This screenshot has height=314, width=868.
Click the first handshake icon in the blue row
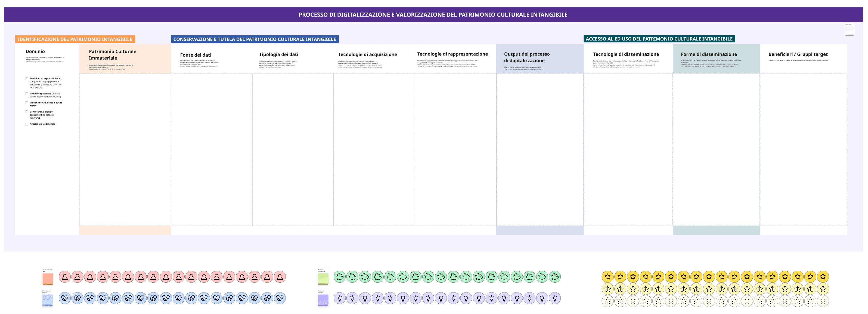click(x=65, y=298)
